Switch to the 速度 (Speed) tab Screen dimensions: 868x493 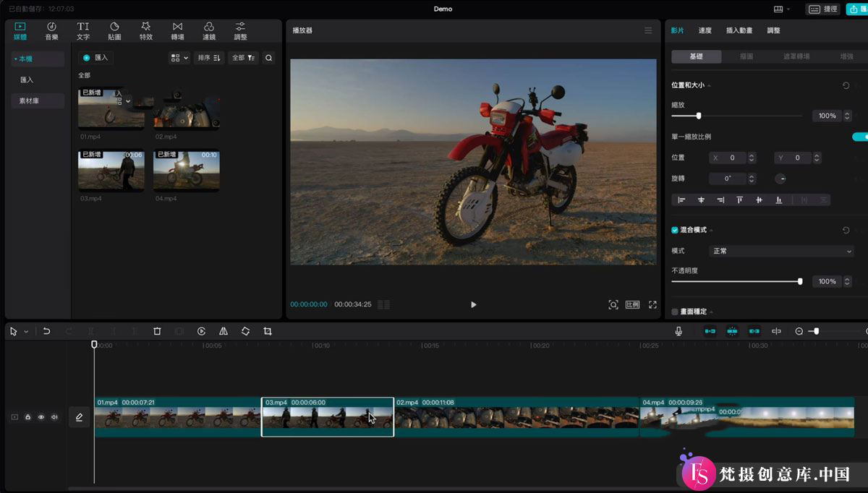click(705, 30)
